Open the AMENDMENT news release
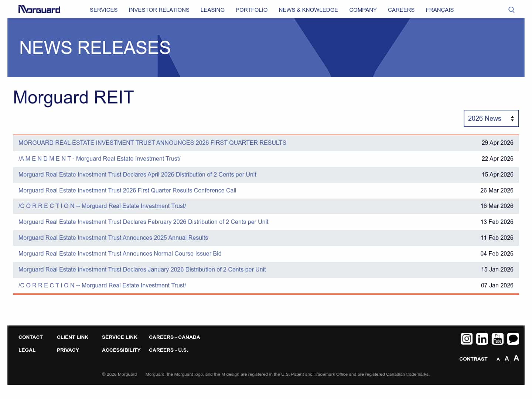 (x=99, y=159)
